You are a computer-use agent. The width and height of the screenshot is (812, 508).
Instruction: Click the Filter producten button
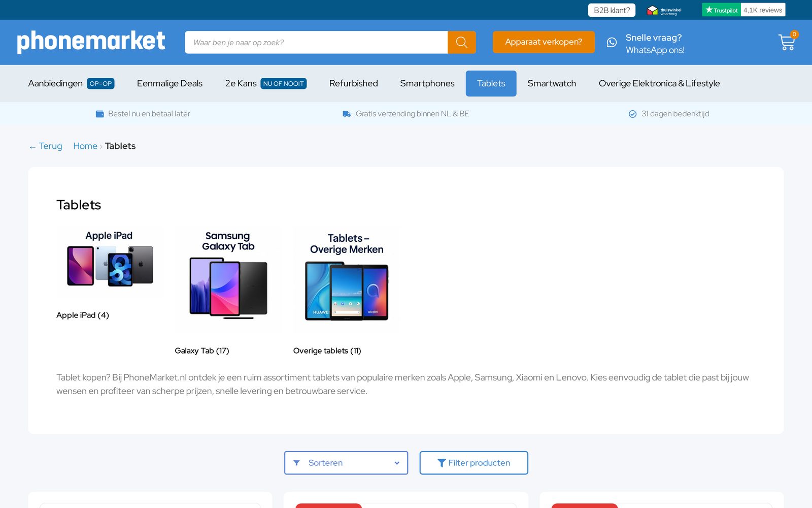(473, 463)
